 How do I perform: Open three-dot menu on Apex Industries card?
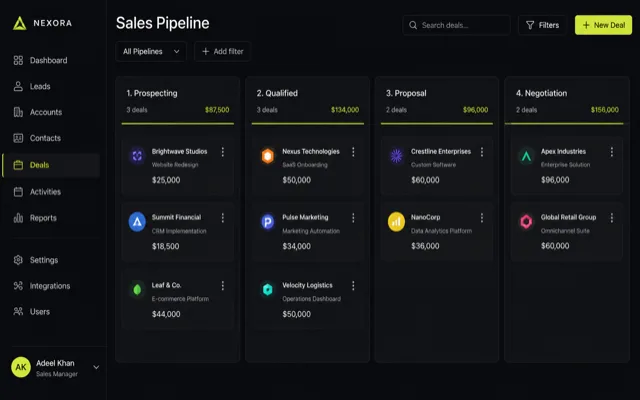611,152
